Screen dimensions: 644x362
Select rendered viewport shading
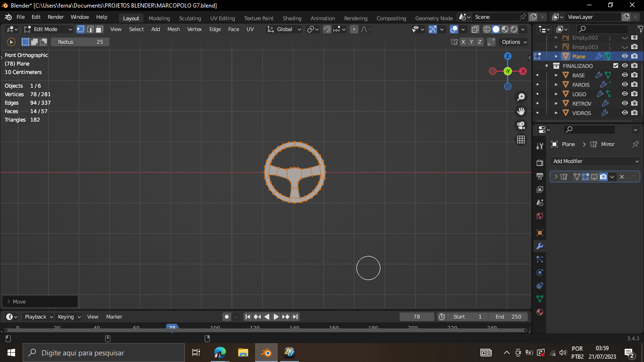coord(514,29)
